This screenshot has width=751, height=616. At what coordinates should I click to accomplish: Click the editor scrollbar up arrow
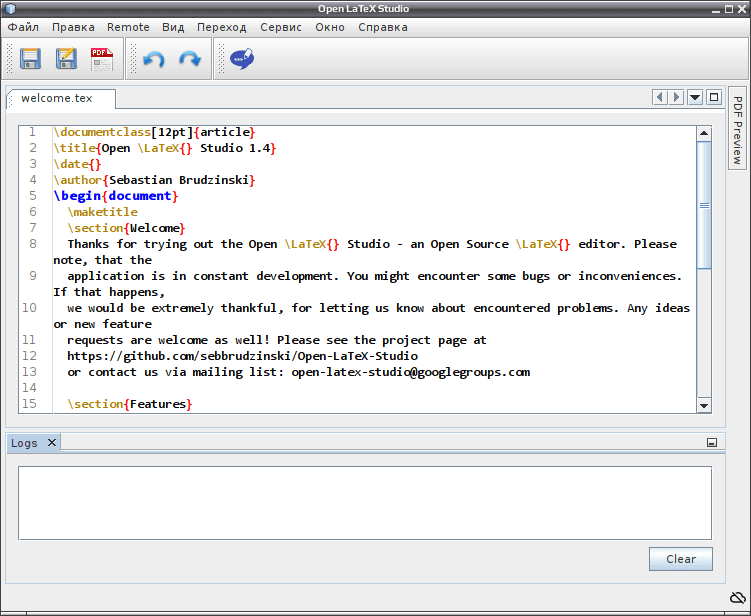pyautogui.click(x=704, y=134)
